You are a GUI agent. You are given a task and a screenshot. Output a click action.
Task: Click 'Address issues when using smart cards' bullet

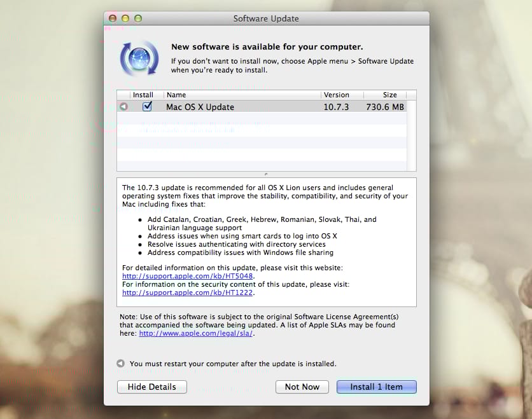tap(242, 236)
